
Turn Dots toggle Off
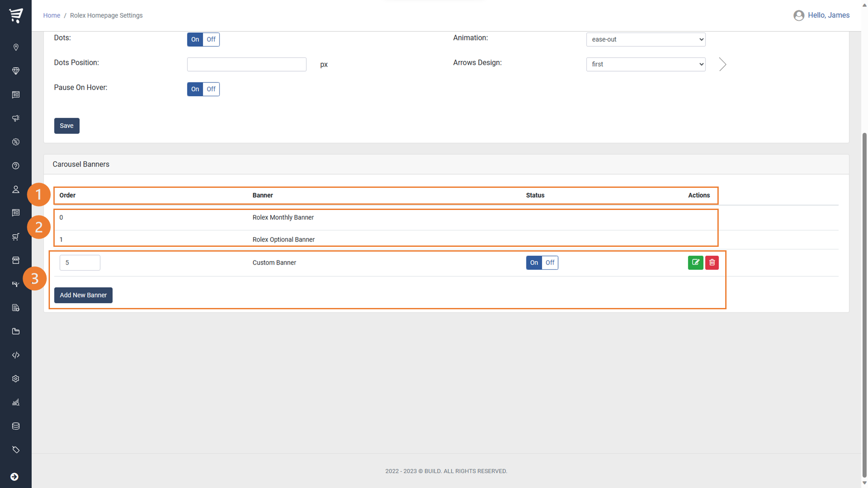click(211, 39)
